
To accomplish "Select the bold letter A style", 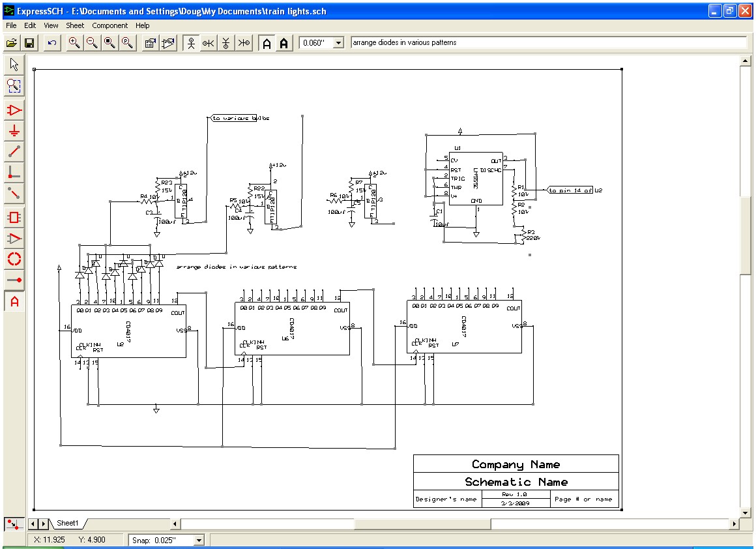I will pyautogui.click(x=284, y=43).
